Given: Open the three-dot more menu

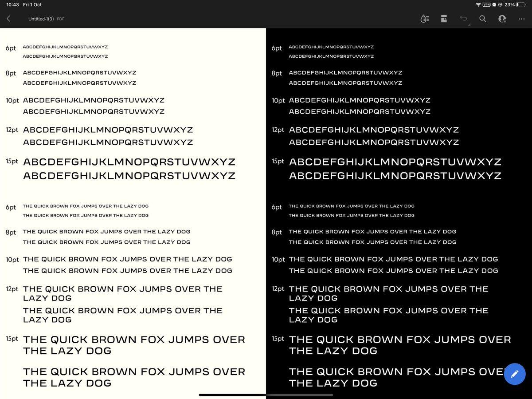Looking at the screenshot, I should pos(521,19).
